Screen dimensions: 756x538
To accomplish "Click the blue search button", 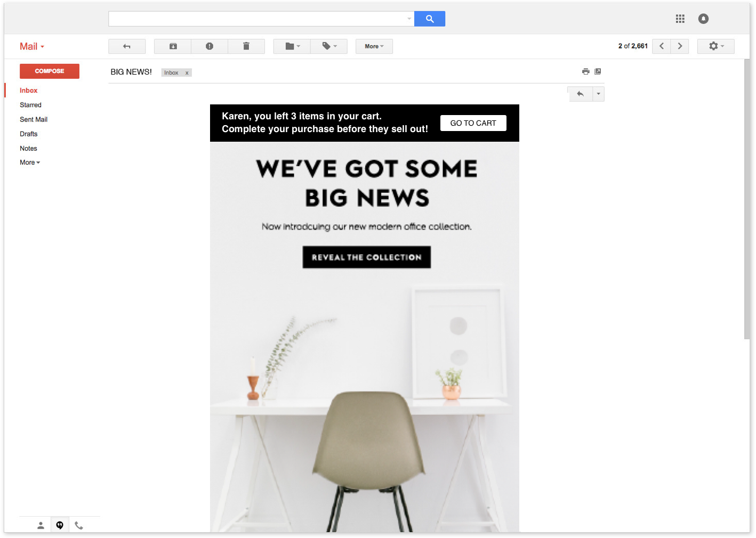I will tap(429, 19).
